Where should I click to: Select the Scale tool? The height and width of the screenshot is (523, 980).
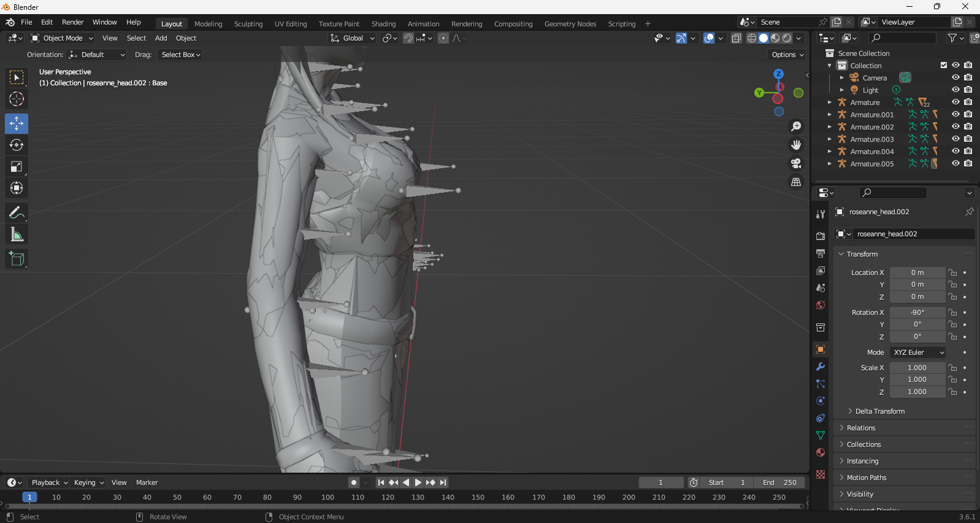[17, 166]
